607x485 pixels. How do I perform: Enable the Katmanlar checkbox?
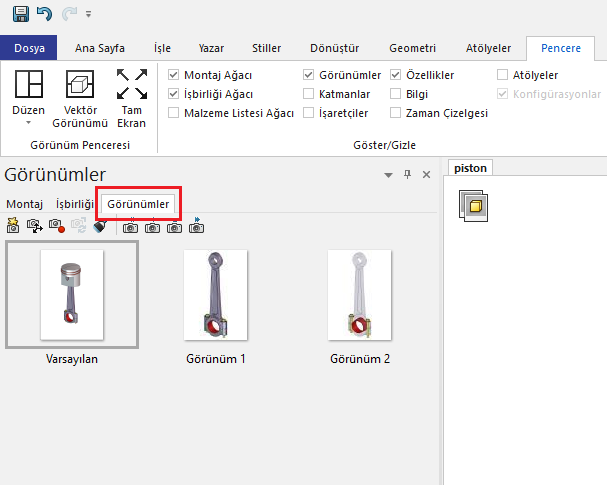point(309,94)
